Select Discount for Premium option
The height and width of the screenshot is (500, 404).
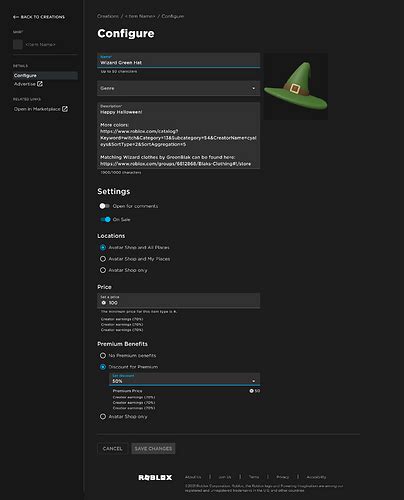[103, 367]
